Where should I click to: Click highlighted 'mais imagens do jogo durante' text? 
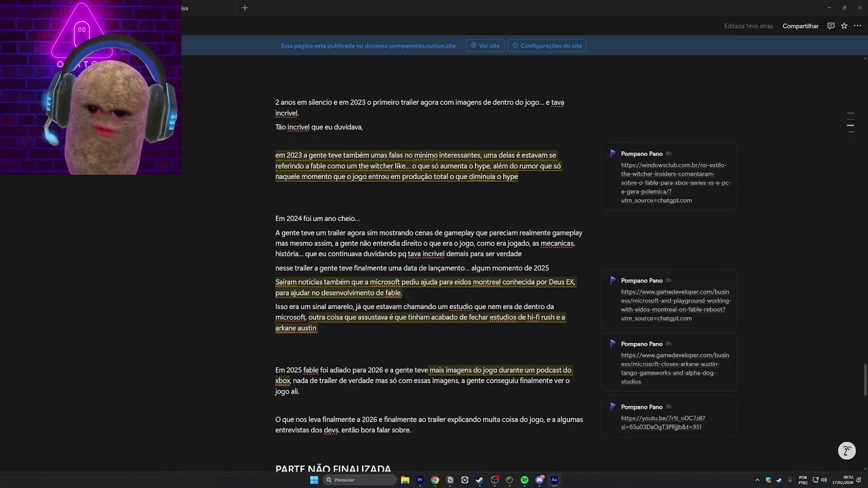tap(500, 370)
